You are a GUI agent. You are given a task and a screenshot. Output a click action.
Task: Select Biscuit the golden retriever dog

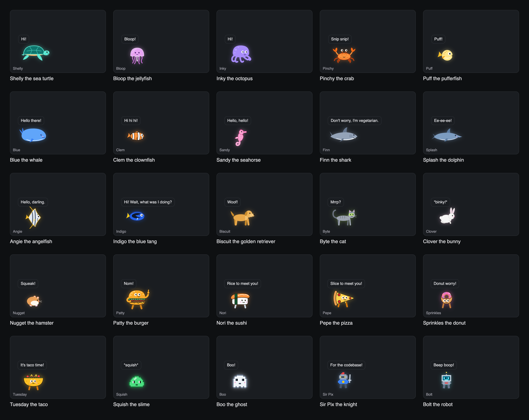(242, 217)
